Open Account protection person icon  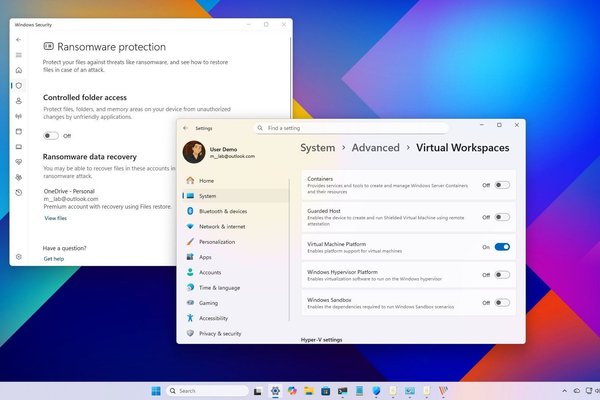click(19, 101)
